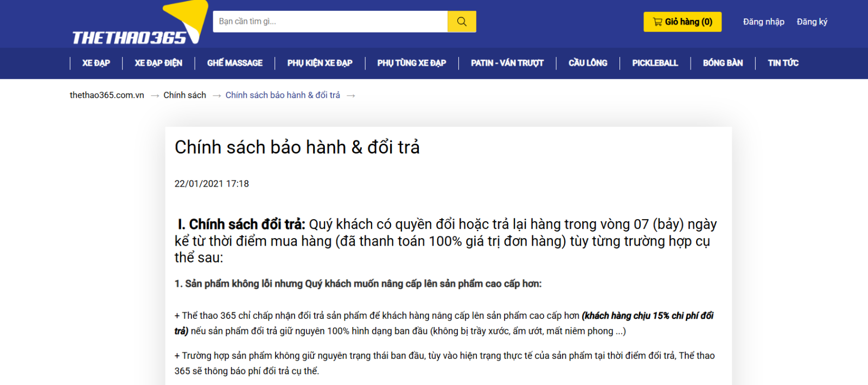Select the CẦU LÔNG menu item
Viewport: 868px width, 385px height.
tap(588, 63)
